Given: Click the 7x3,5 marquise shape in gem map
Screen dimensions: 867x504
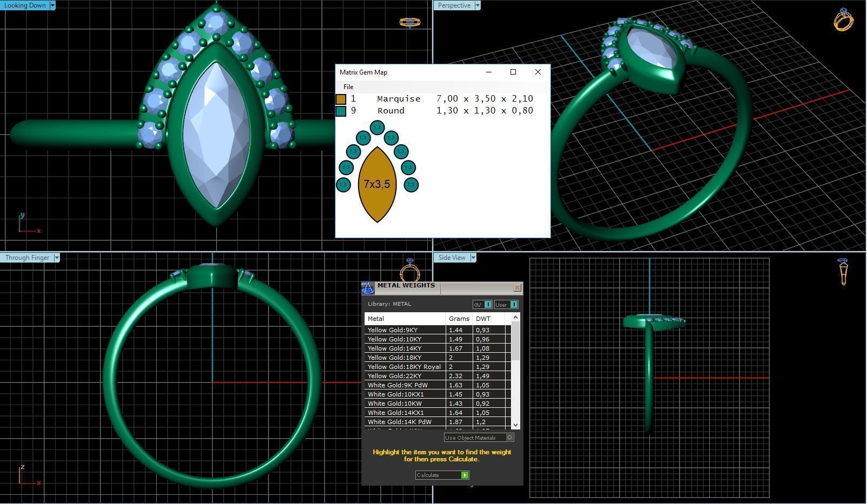Looking at the screenshot, I should click(x=377, y=184).
